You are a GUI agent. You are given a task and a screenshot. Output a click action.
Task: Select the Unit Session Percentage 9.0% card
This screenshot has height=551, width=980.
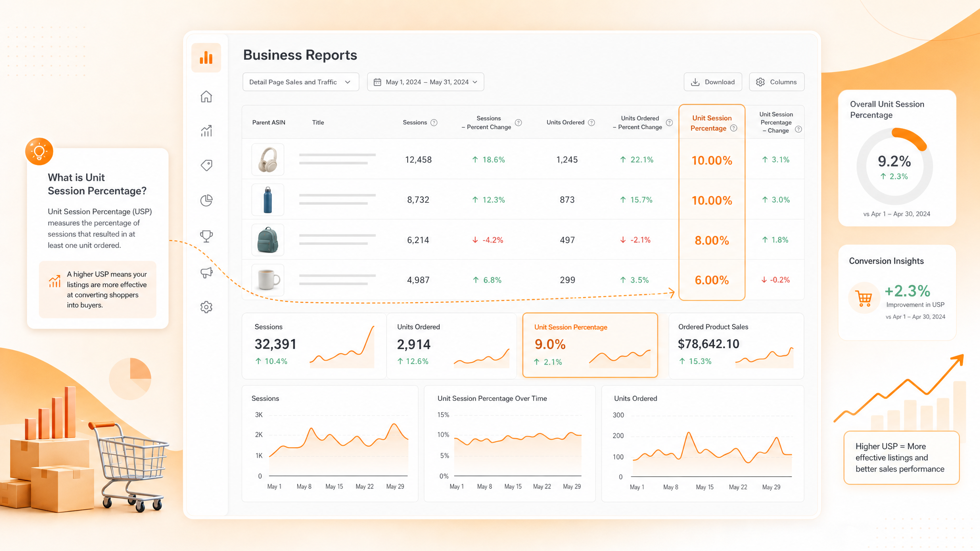coord(590,345)
